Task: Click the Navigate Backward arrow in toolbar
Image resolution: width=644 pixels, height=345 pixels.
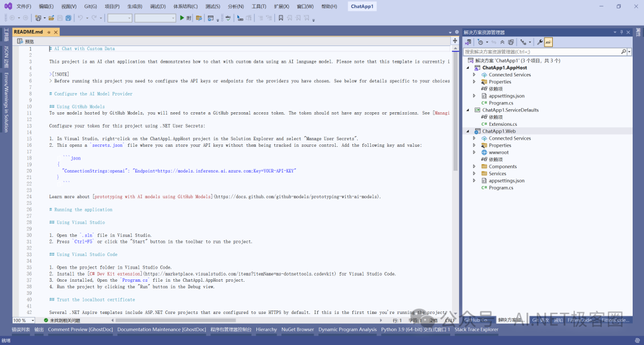Action: (x=11, y=18)
